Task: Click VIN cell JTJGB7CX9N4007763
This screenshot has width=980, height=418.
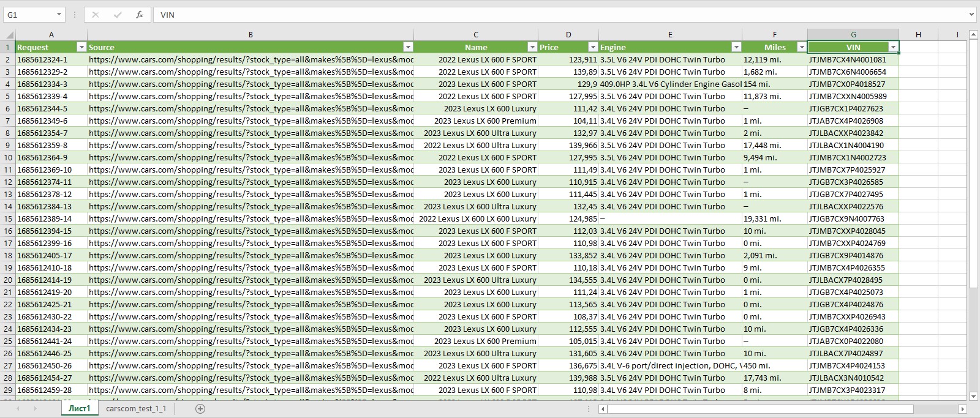Action: (x=853, y=218)
